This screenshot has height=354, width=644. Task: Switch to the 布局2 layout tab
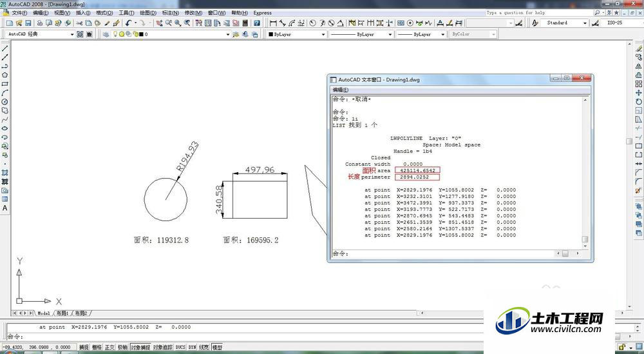pos(81,313)
